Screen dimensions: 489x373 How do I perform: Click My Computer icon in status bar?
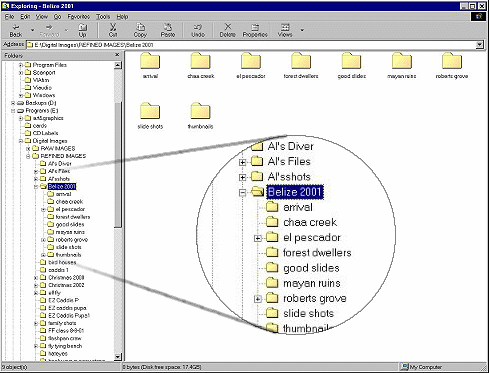point(404,367)
